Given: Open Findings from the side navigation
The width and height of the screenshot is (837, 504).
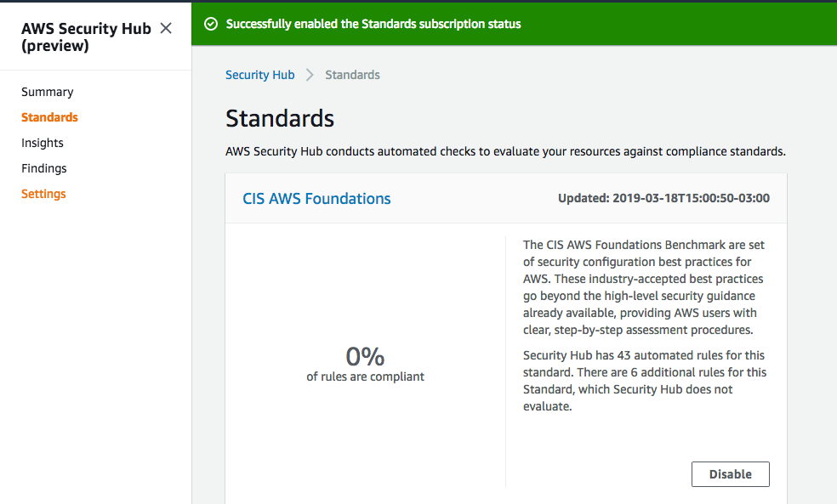Looking at the screenshot, I should 43,168.
